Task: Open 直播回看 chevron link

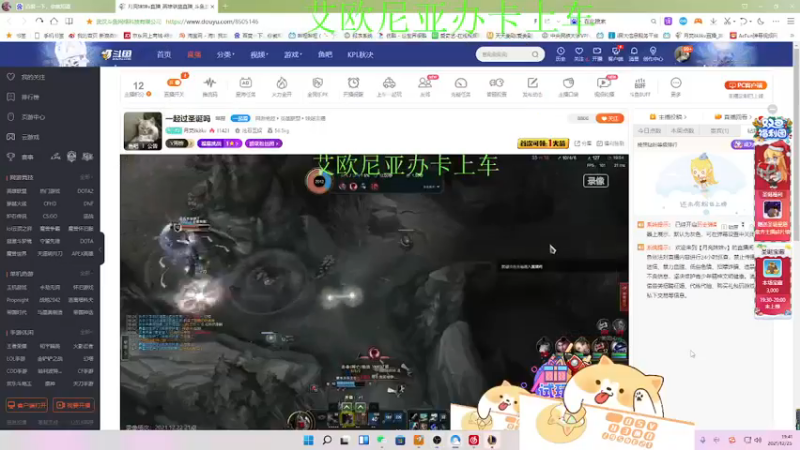Action: pyautogui.click(x=733, y=117)
